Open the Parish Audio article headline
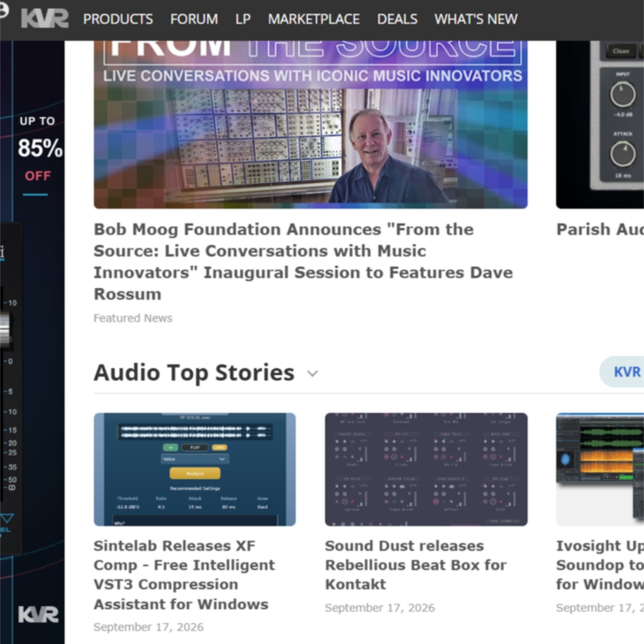644x644 pixels. [x=599, y=229]
